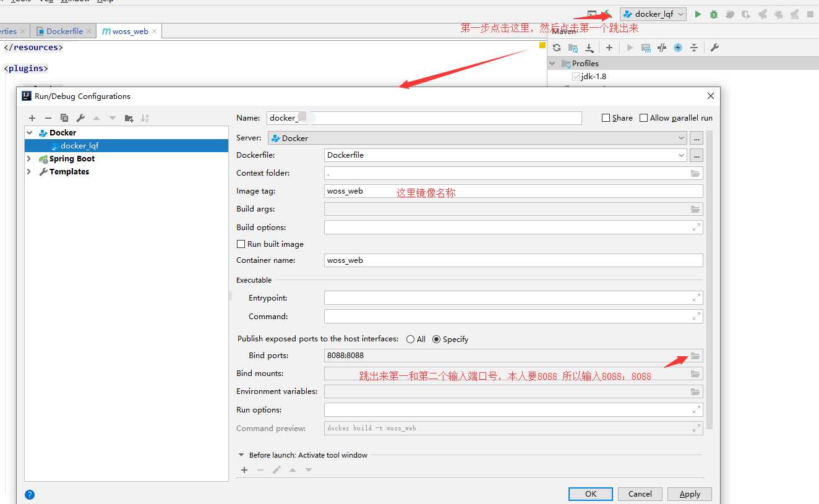Viewport: 819px width, 504px height.
Task: Expand the Run options field
Action: point(696,409)
